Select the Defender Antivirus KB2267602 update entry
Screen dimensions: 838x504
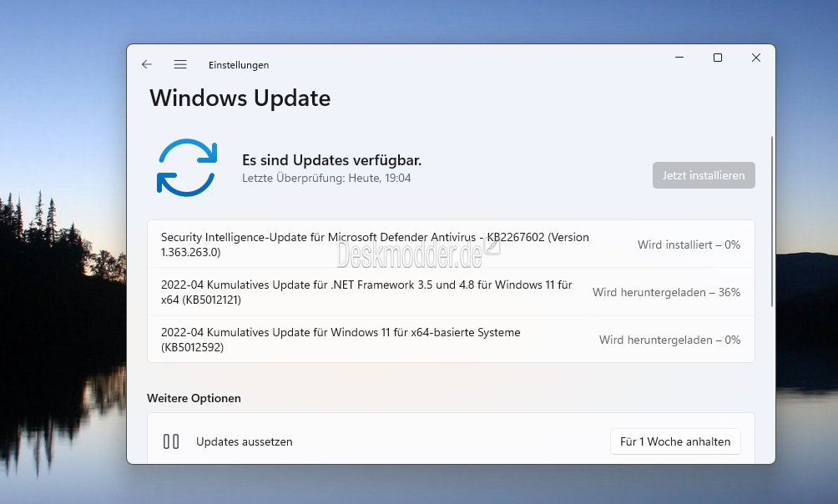click(x=451, y=244)
